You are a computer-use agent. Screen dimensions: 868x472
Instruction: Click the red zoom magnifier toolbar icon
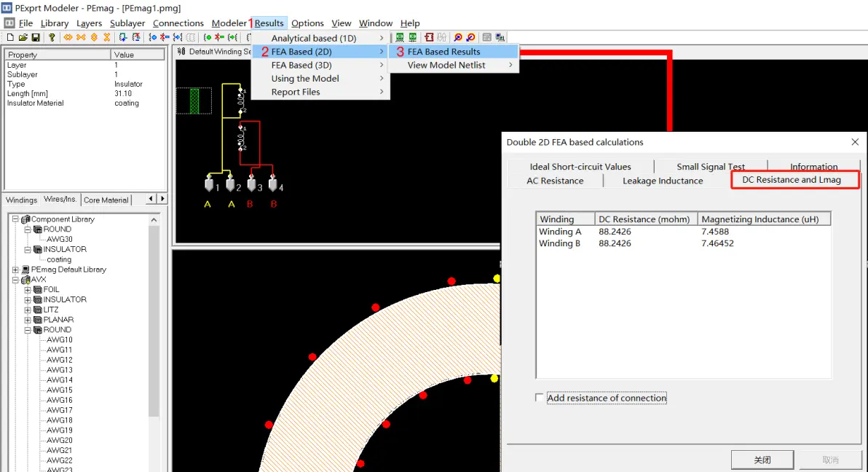click(x=458, y=37)
